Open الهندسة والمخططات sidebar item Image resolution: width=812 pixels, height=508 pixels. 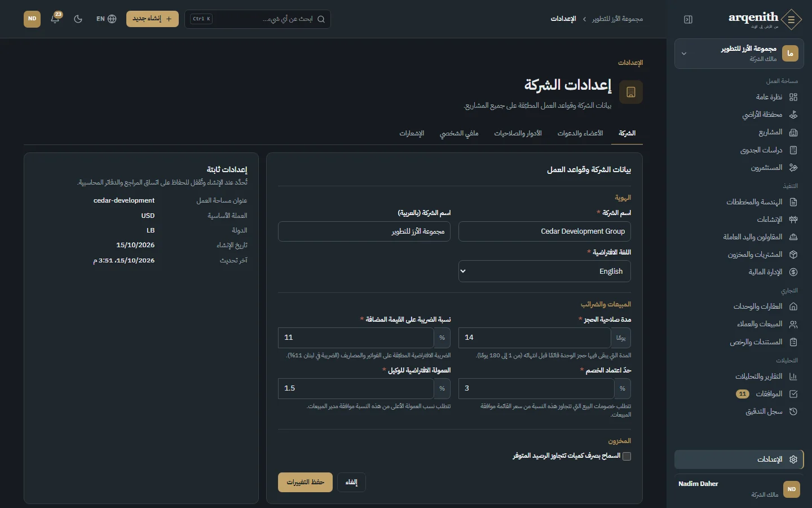(739, 202)
